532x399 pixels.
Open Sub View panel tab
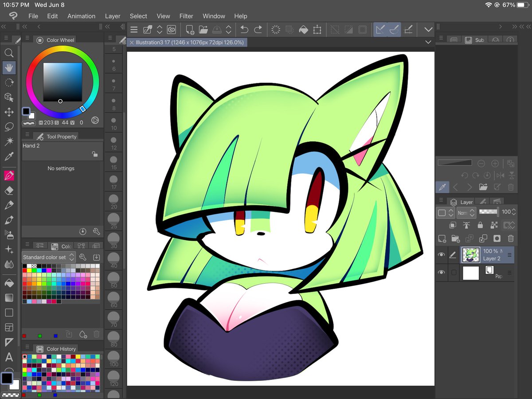click(475, 40)
